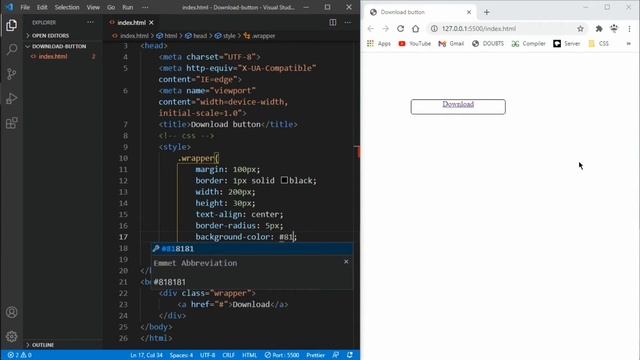640x360 pixels.
Task: Accept the #818181 suggestion
Action: [252, 249]
